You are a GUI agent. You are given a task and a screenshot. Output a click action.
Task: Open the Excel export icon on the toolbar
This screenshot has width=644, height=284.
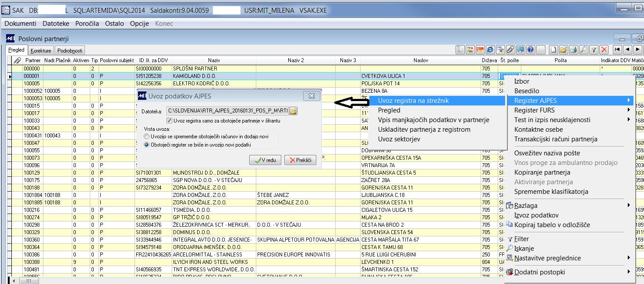(460, 50)
